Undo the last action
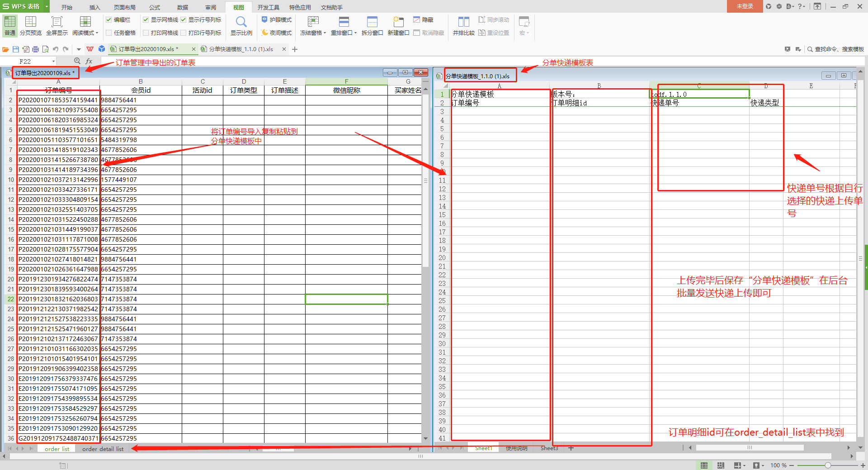Image resolution: width=868 pixels, height=470 pixels. pyautogui.click(x=56, y=49)
